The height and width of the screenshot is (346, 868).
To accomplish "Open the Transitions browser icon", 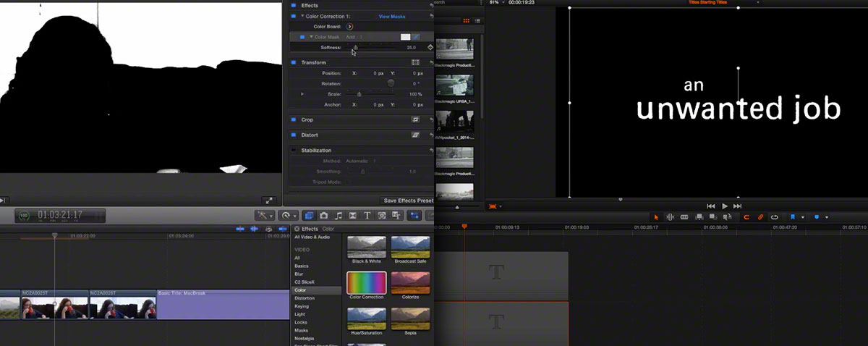I will [x=353, y=215].
